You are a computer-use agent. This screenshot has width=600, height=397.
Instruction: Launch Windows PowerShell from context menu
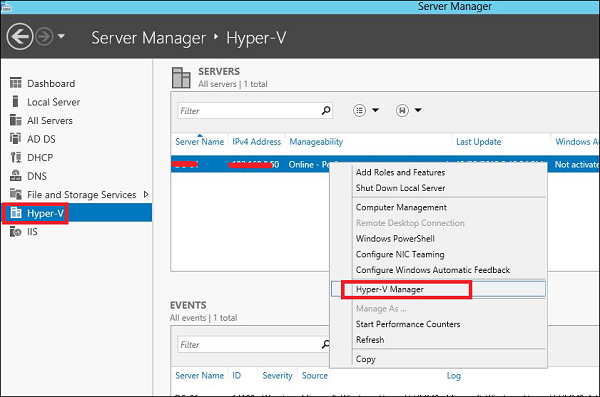(395, 239)
